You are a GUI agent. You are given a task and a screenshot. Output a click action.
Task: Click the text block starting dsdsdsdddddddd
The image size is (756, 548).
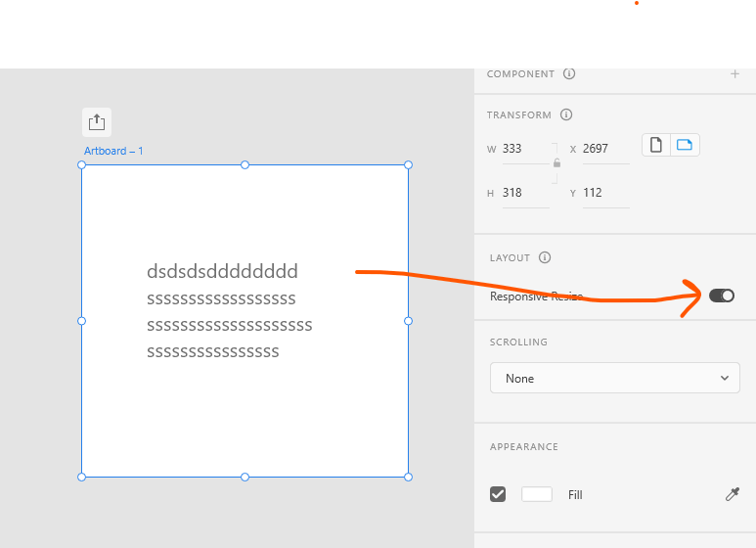(x=230, y=311)
